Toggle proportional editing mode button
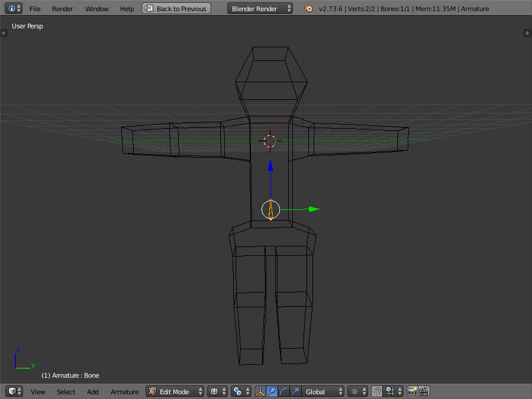The image size is (532, 399). [357, 391]
